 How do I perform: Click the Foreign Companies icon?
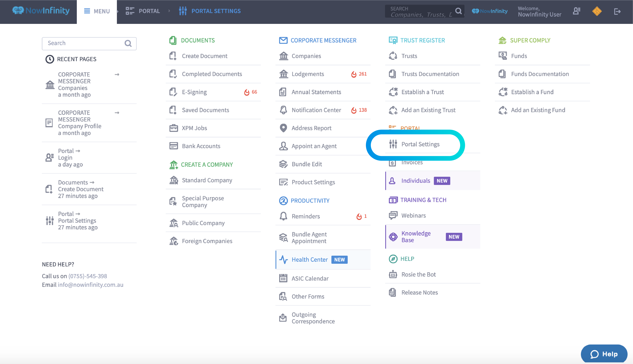point(173,241)
